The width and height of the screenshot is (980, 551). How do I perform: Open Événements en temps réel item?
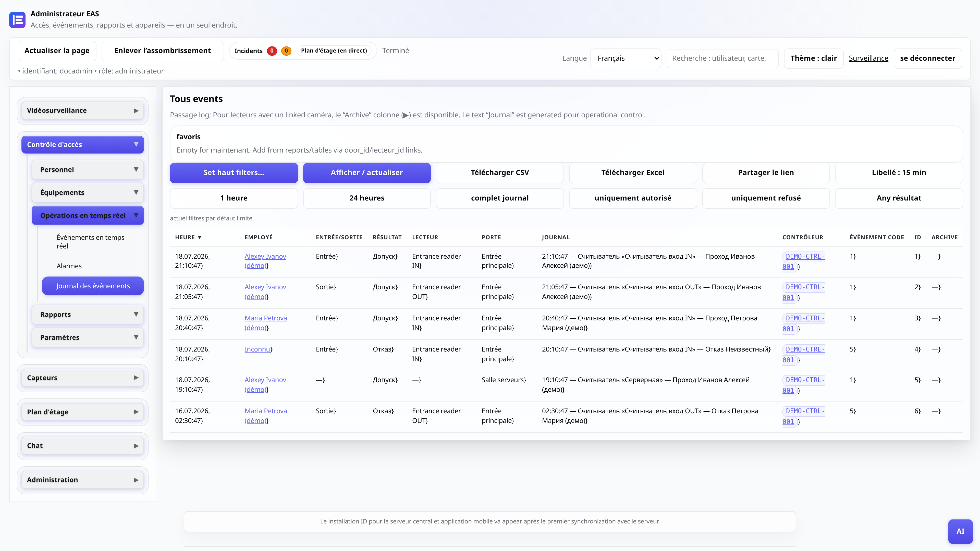point(91,242)
